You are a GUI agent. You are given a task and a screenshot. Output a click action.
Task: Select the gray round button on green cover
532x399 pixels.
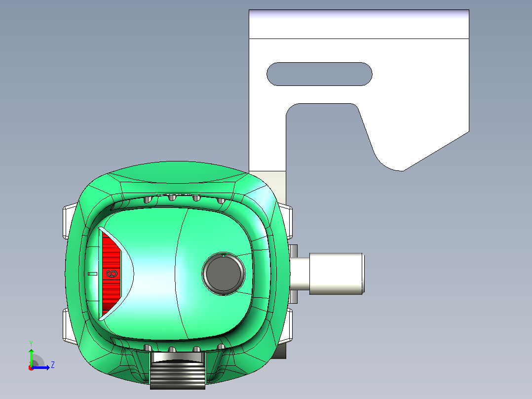(x=223, y=274)
